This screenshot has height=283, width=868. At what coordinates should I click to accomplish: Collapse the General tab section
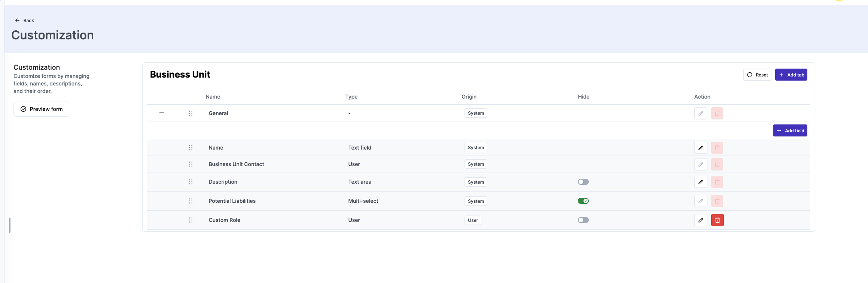point(162,113)
